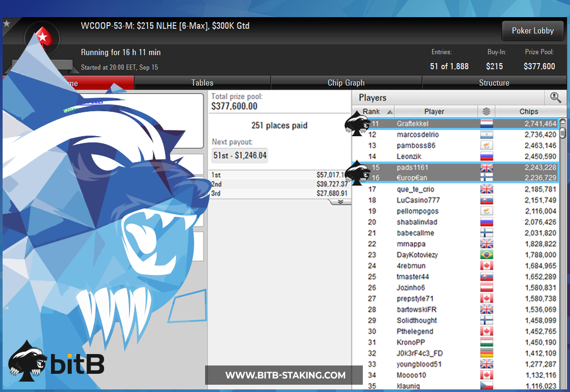
Task: Select player row Graftekkel
Action: pos(456,123)
